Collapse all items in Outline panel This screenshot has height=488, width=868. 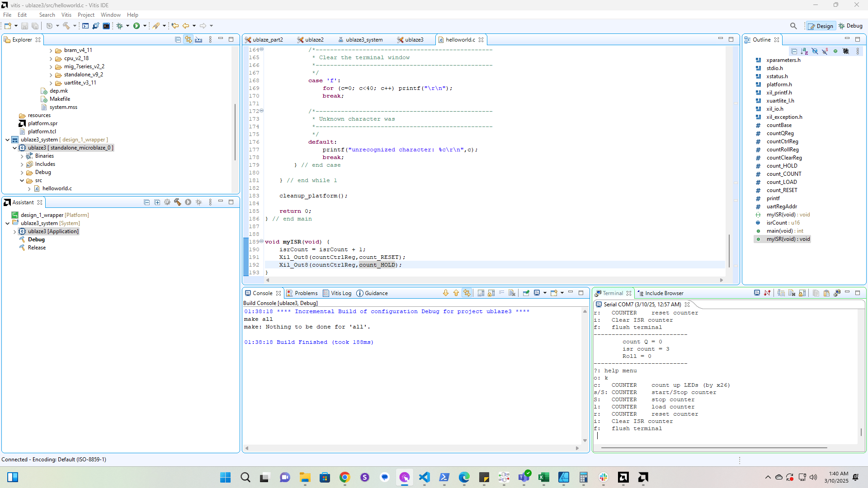794,51
